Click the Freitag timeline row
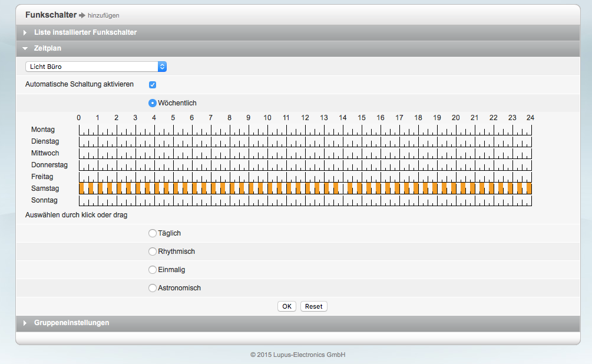The image size is (592, 364). 305,177
